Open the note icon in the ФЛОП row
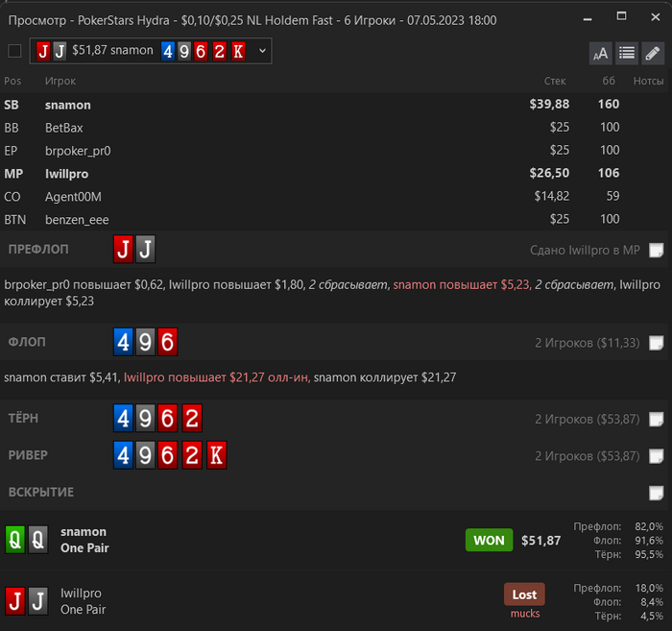 [x=656, y=343]
